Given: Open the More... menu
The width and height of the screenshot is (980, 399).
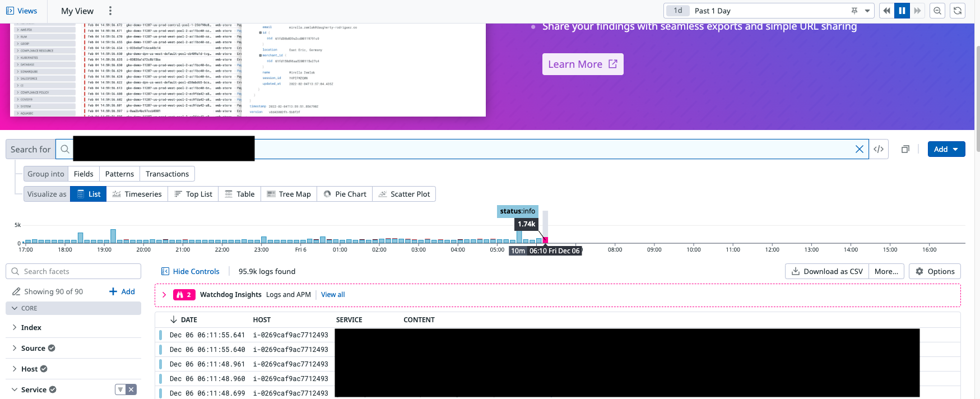Looking at the screenshot, I should [886, 271].
